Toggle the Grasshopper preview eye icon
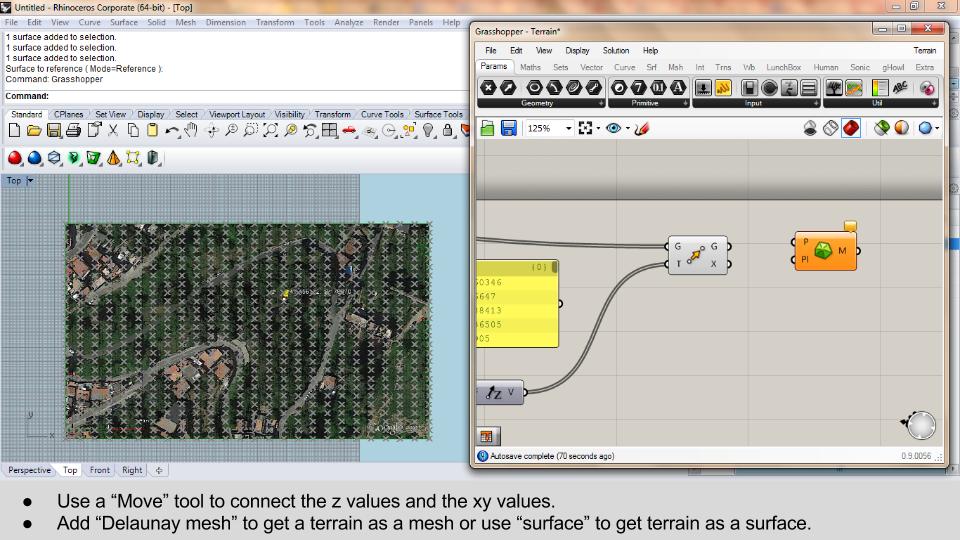The width and height of the screenshot is (960, 540). (x=613, y=129)
